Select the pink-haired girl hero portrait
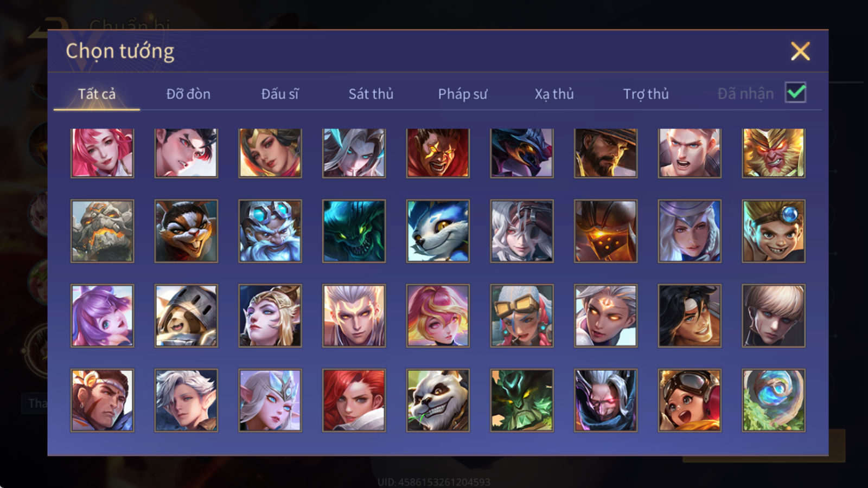 (102, 153)
